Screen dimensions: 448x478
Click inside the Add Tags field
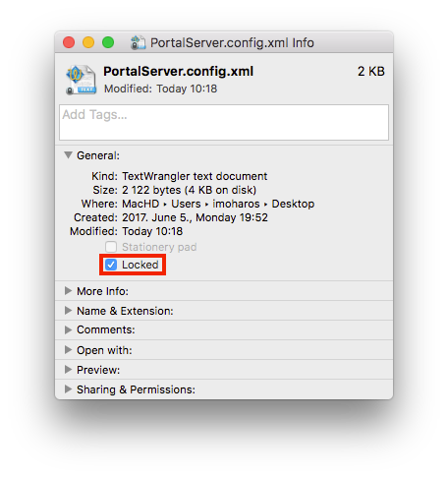[x=224, y=122]
